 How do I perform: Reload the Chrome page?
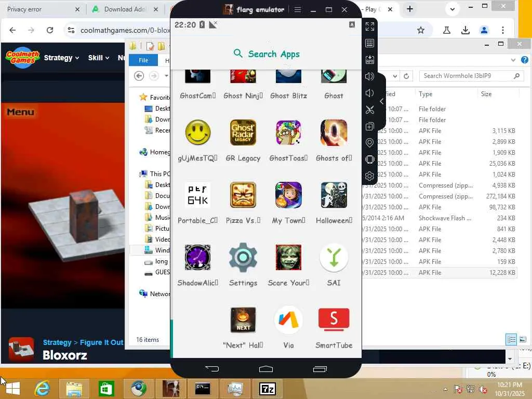50,30
